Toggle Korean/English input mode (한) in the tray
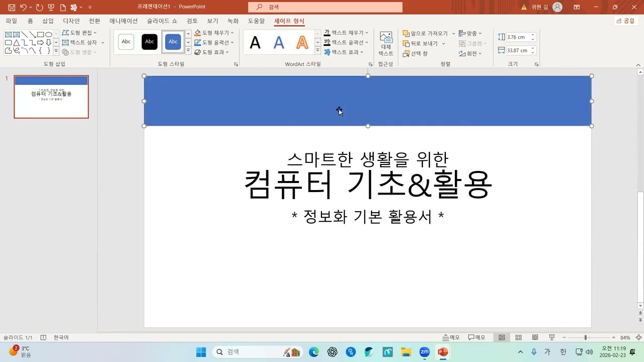 point(563,352)
